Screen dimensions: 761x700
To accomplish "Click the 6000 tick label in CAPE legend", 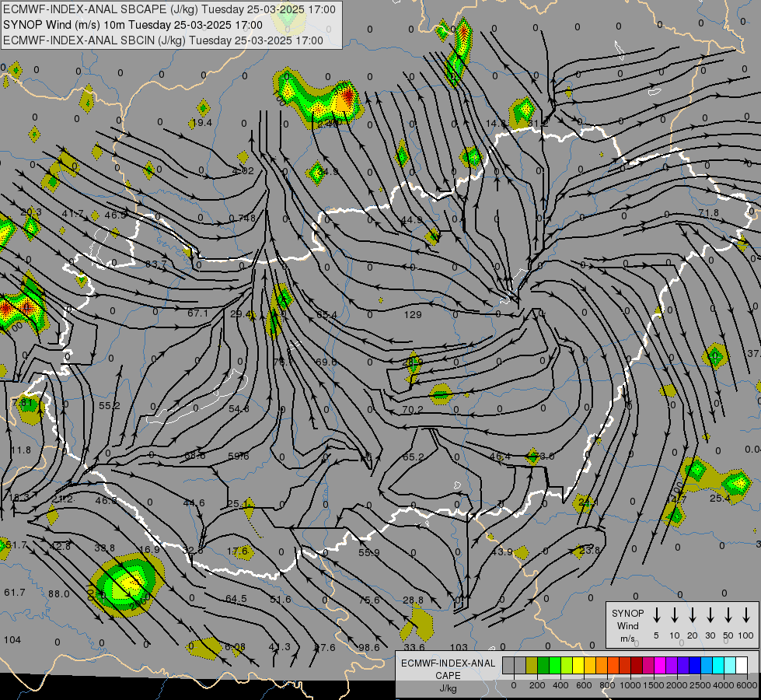I will point(748,685).
